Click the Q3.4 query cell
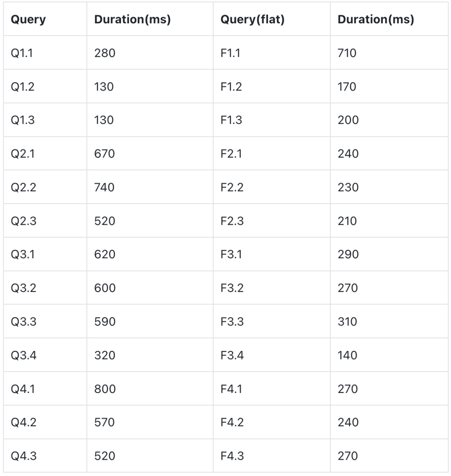The image size is (451, 476). coord(24,355)
